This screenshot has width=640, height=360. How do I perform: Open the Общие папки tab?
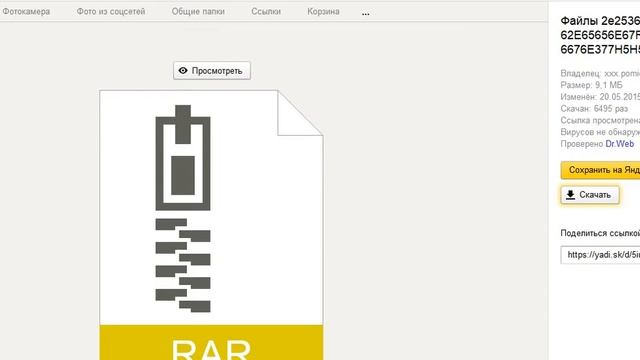pyautogui.click(x=198, y=11)
